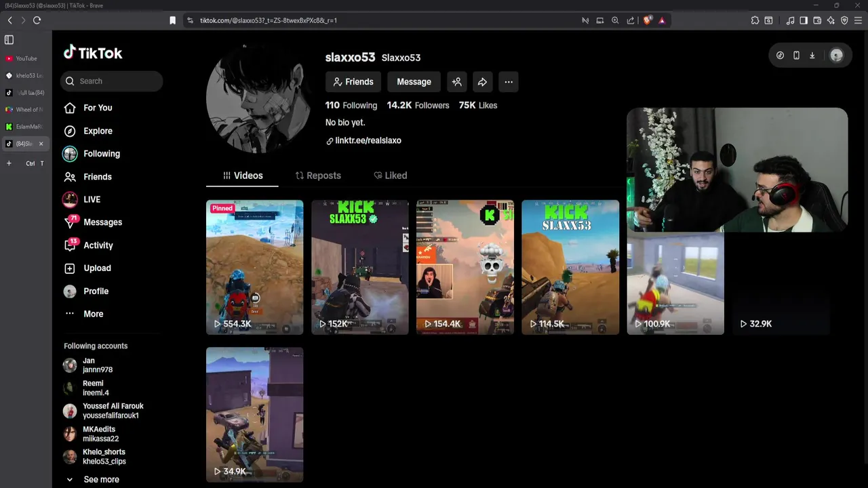Image resolution: width=868 pixels, height=488 pixels.
Task: Open the browser hamburger menu
Action: pos(858,20)
